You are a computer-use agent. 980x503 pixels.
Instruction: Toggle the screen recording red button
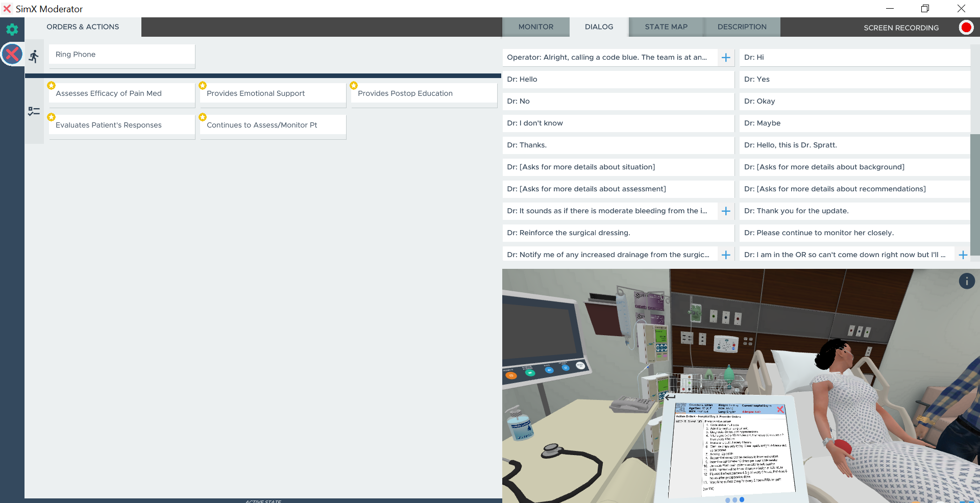966,28
